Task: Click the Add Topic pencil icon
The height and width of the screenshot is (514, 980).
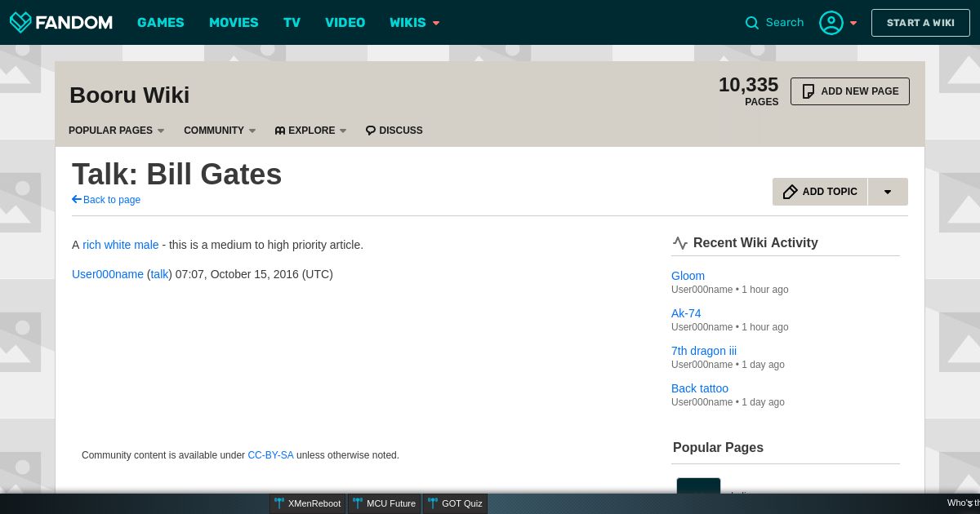Action: [790, 192]
